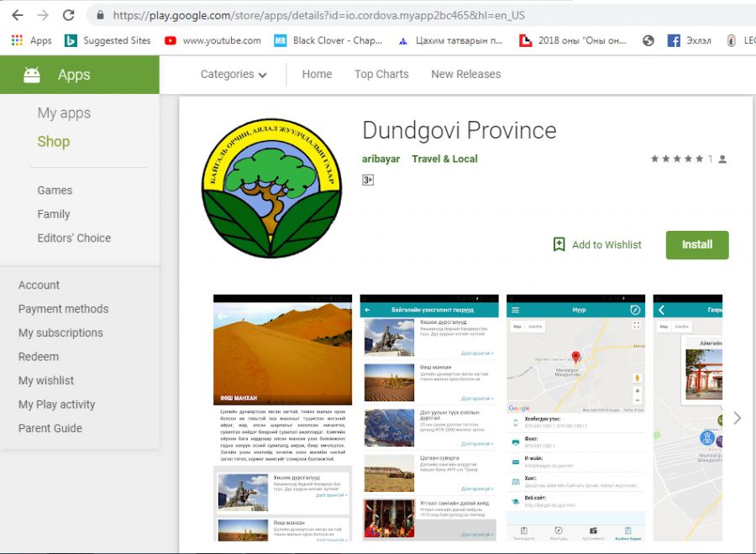Go to the Home tab

(317, 74)
